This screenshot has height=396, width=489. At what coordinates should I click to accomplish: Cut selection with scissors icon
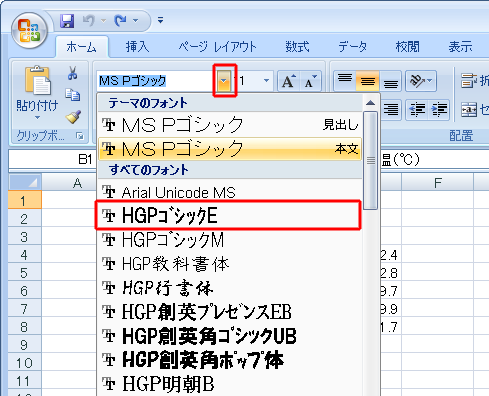tap(73, 73)
